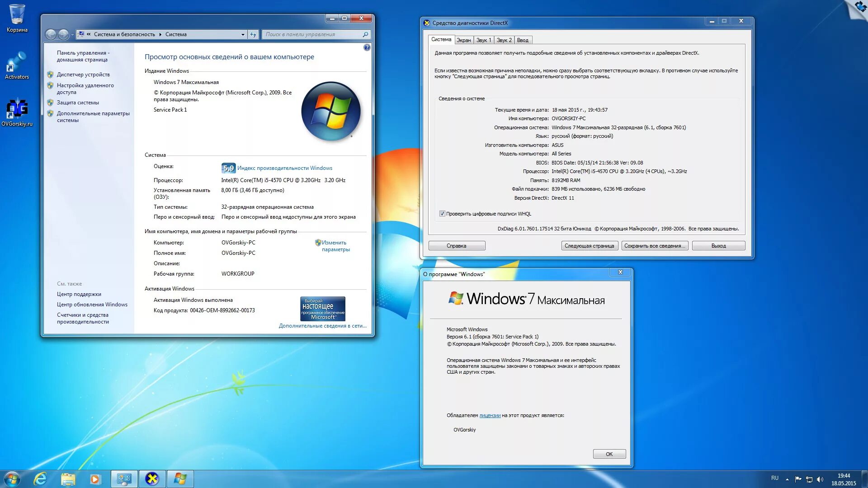
Task: Click the volume speaker tray icon
Action: point(820,479)
